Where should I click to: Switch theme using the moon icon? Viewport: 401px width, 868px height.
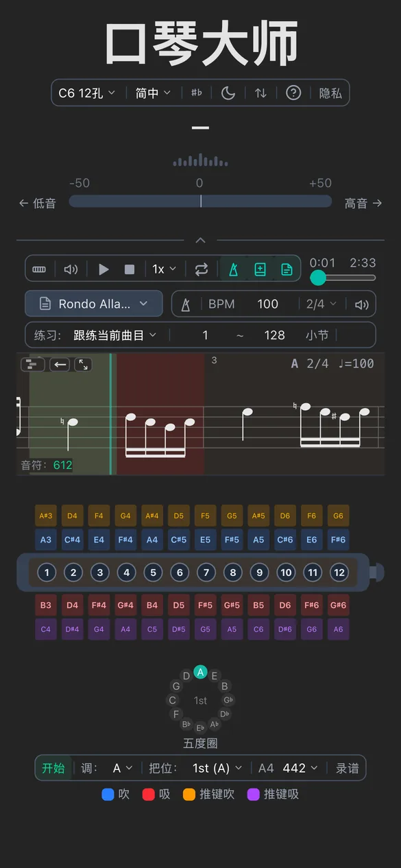pyautogui.click(x=228, y=93)
